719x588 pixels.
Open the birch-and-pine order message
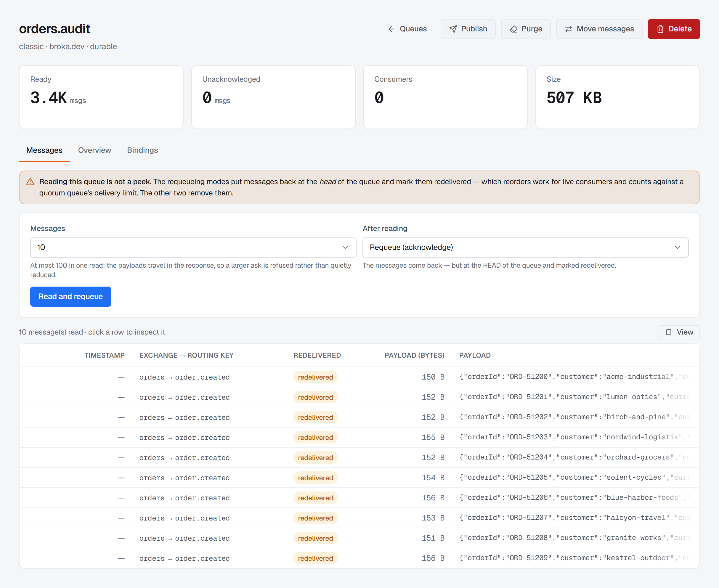359,417
